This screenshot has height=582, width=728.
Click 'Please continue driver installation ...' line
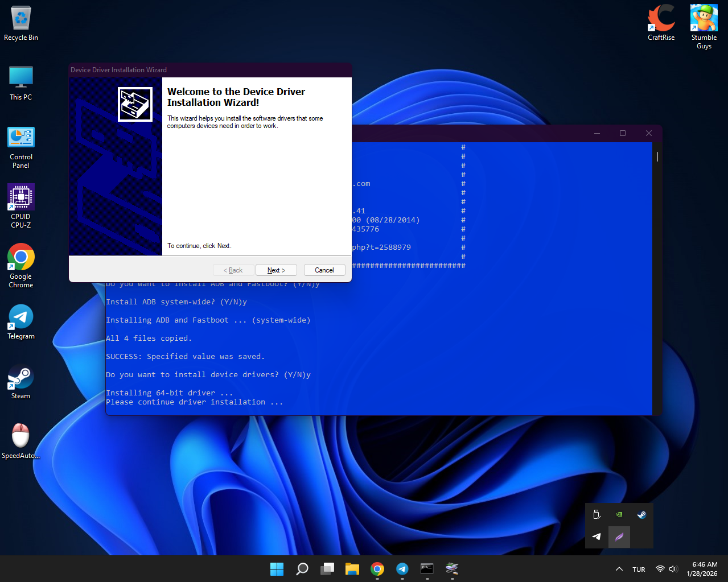click(195, 402)
